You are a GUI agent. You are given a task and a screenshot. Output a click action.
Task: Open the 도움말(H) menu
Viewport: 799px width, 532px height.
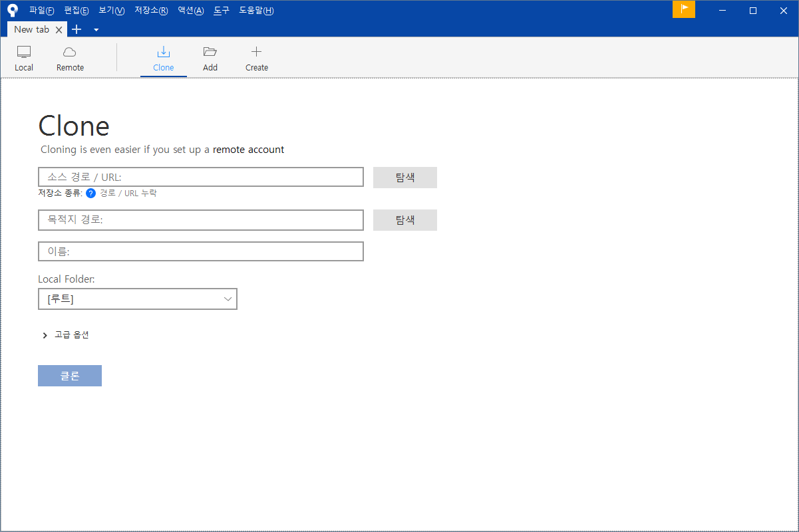pos(256,11)
